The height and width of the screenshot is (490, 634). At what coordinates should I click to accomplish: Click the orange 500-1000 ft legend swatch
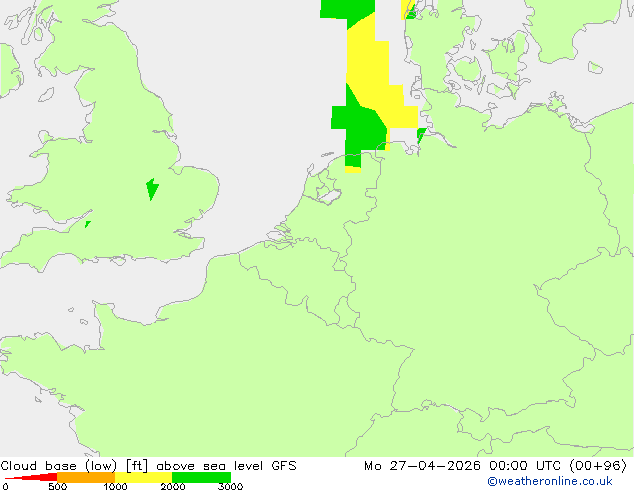(x=86, y=477)
